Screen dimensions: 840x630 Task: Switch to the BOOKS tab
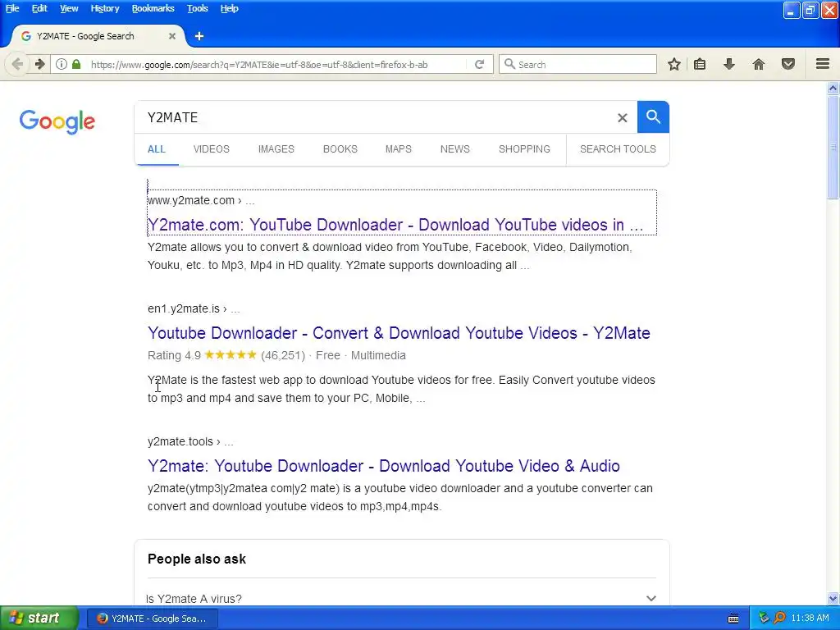pyautogui.click(x=340, y=149)
